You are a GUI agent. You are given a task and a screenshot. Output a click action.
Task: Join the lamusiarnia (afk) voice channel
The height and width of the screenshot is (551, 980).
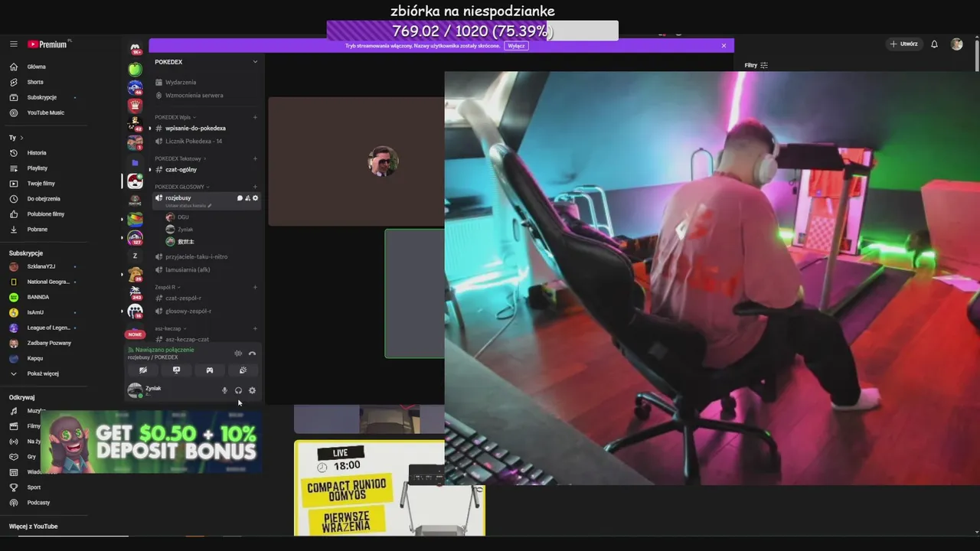point(188,270)
